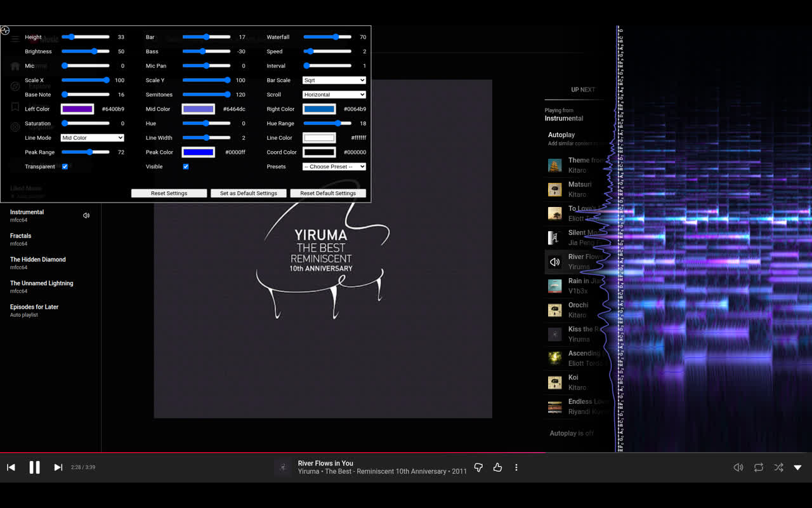Click the Bass slider
Screen dimensions: 812x508
(x=206, y=51)
